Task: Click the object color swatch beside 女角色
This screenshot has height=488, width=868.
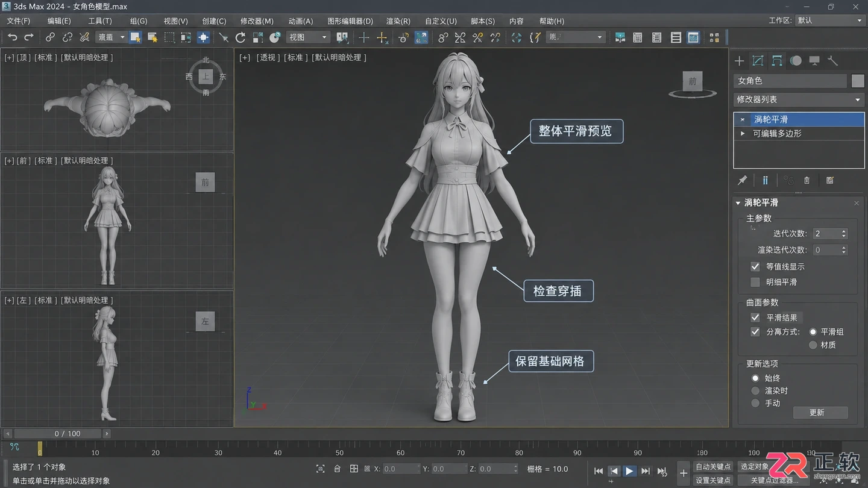Action: pos(858,81)
